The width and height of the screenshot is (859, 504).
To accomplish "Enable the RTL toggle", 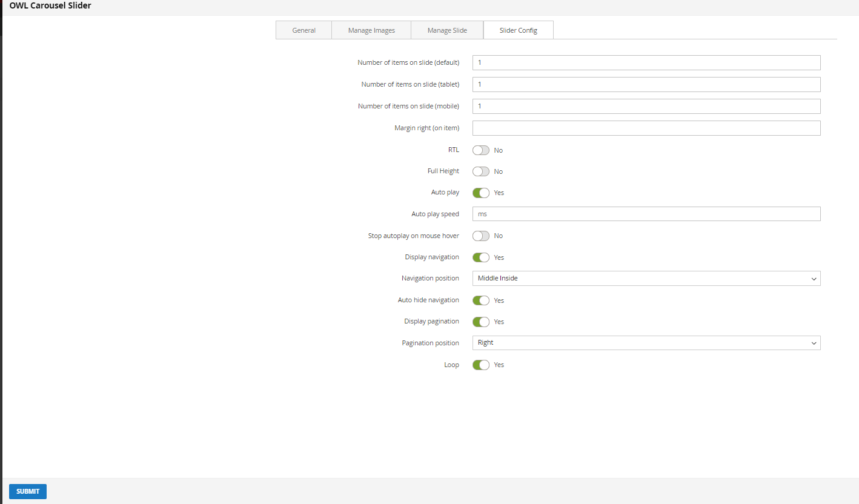I will click(481, 150).
